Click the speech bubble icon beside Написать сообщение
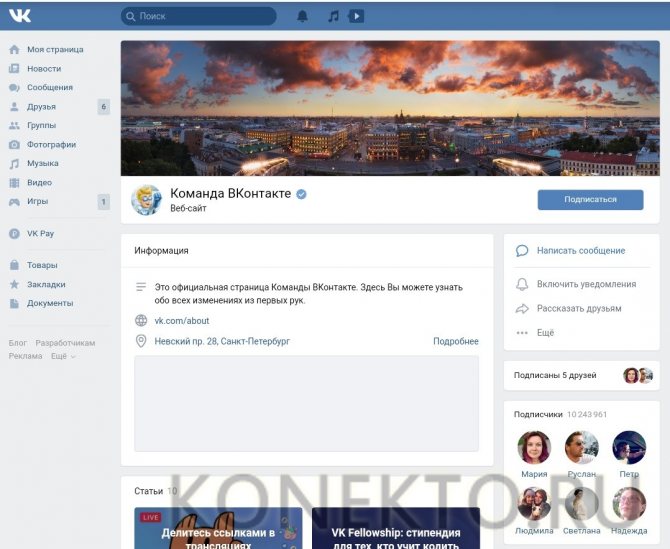This screenshot has height=549, width=670. [522, 250]
